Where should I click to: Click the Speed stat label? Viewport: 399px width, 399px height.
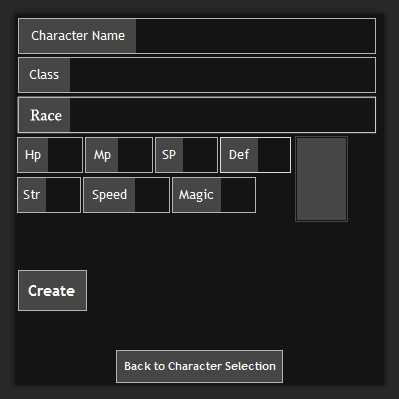click(x=109, y=195)
